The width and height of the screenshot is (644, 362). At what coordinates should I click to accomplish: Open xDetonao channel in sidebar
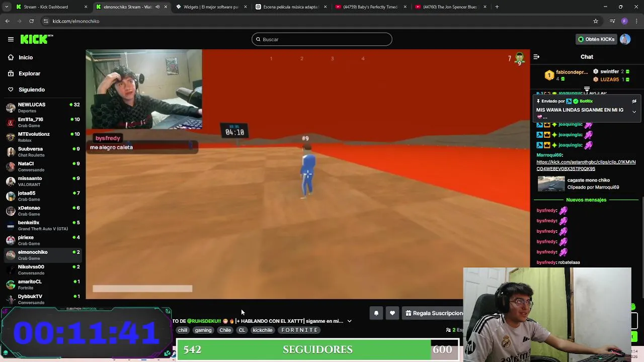point(43,211)
